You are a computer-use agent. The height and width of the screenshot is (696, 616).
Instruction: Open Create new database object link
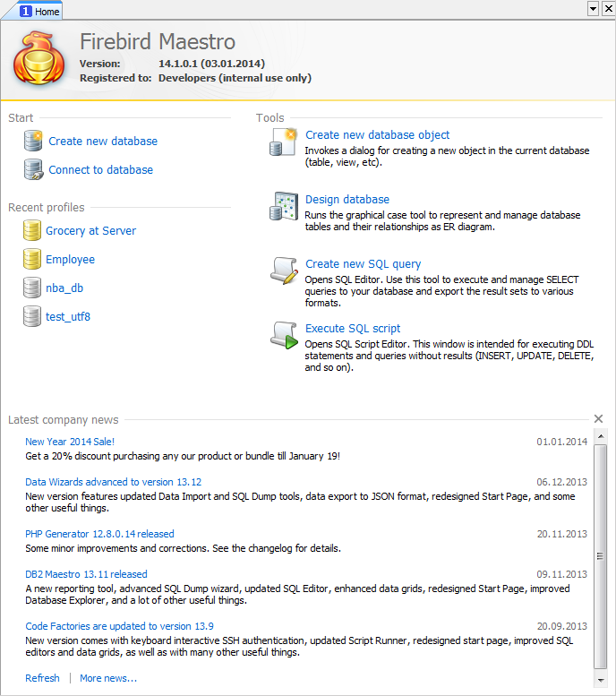[377, 135]
